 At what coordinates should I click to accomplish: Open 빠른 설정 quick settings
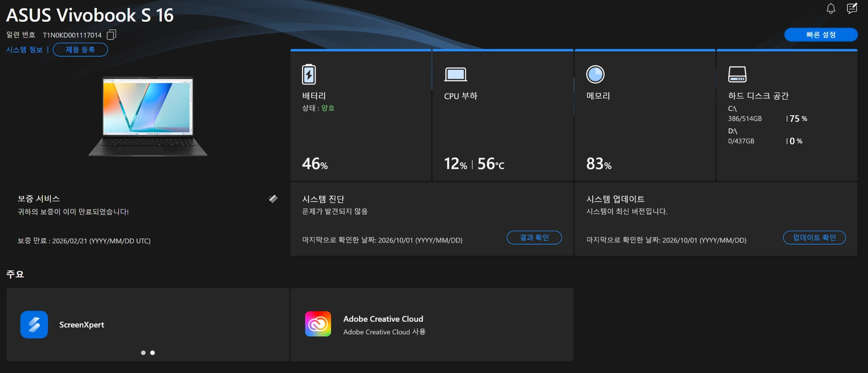(x=821, y=35)
